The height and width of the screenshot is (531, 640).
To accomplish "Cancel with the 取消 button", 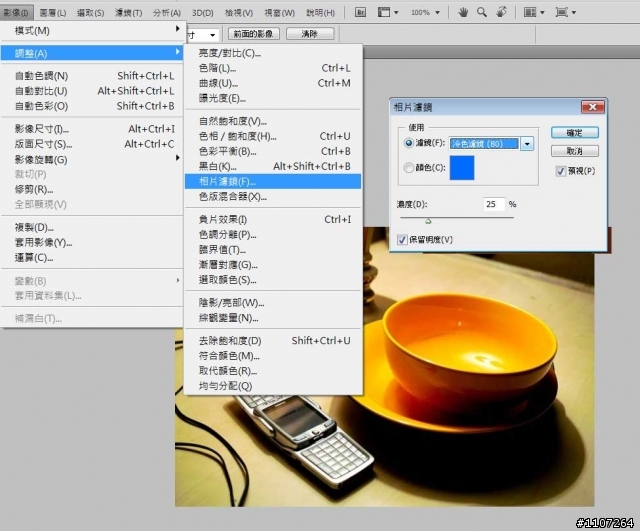I will tap(575, 151).
